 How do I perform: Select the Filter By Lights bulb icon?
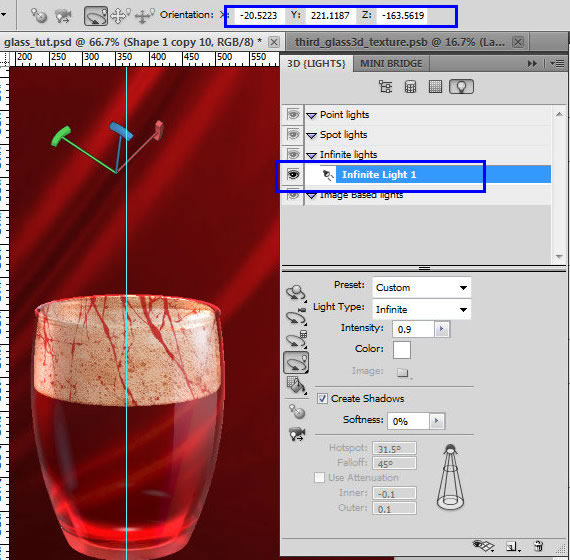pos(461,87)
